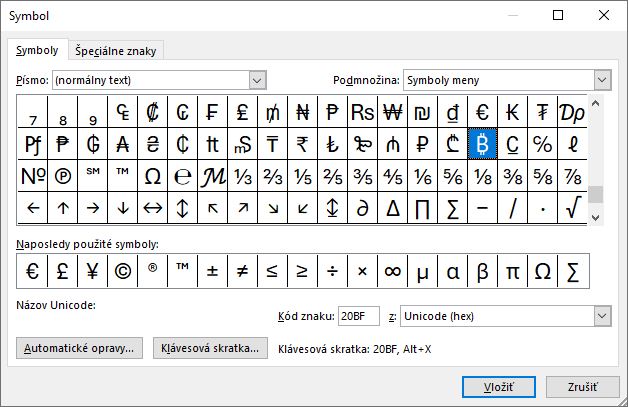Open the Písmo font dropdown
The height and width of the screenshot is (407, 628).
coord(257,79)
